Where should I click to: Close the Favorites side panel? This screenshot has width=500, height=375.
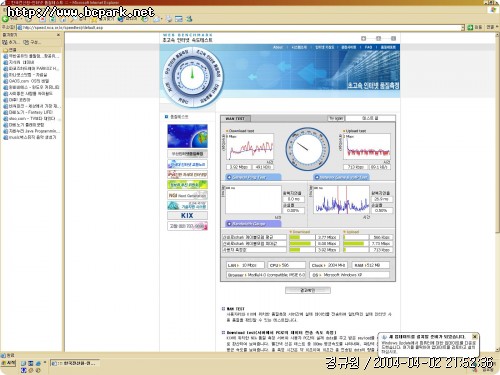[x=58, y=35]
